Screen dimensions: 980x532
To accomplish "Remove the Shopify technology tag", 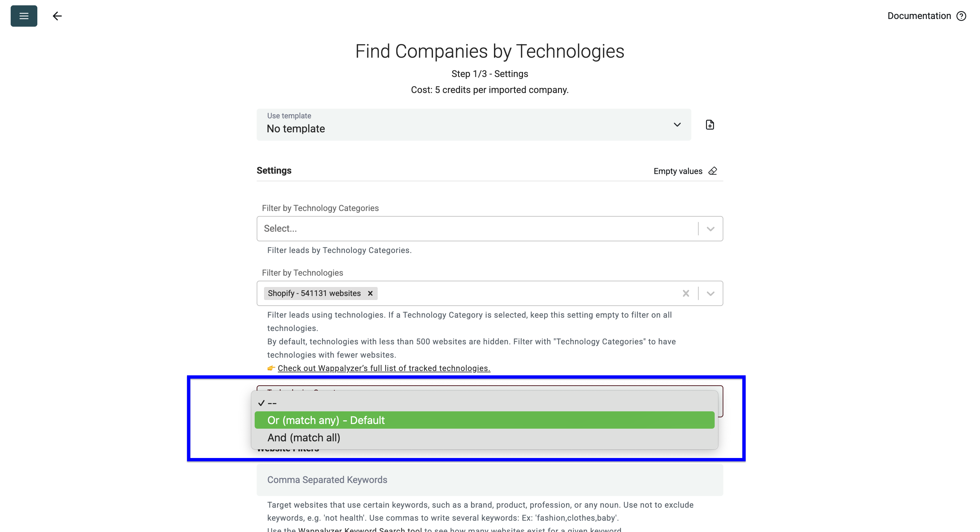I will pyautogui.click(x=370, y=293).
